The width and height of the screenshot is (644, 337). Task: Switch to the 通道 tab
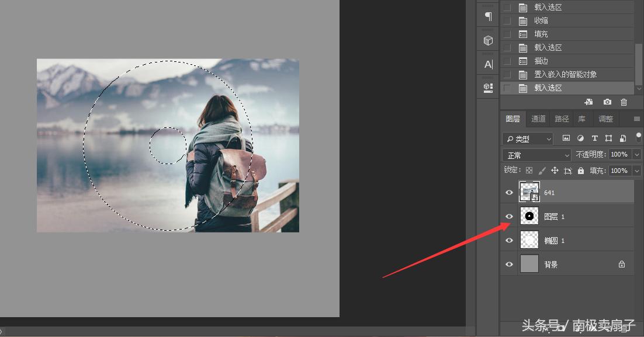pos(538,119)
